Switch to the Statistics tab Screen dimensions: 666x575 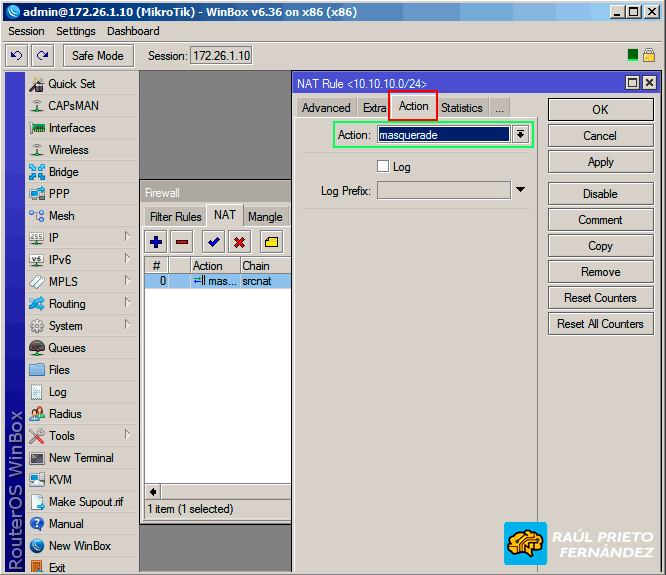461,108
